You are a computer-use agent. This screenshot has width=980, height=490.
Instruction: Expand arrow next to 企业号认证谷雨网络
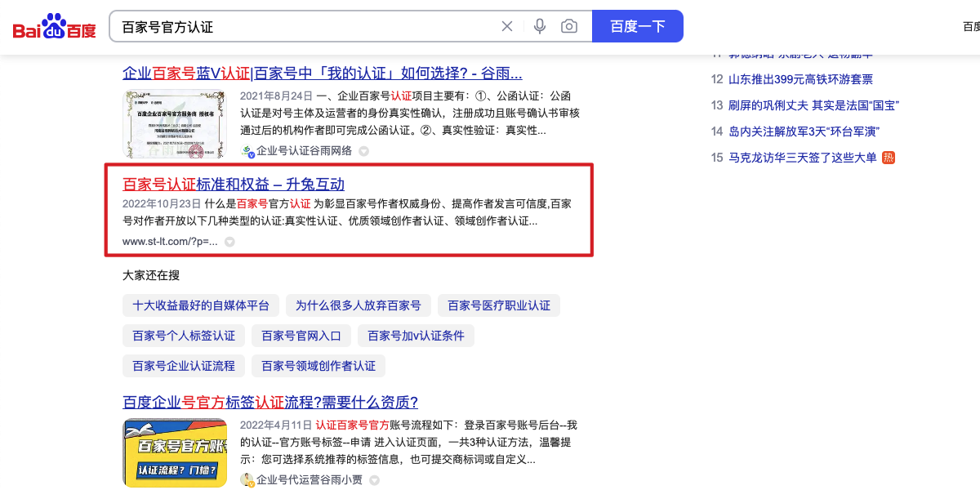pos(364,151)
